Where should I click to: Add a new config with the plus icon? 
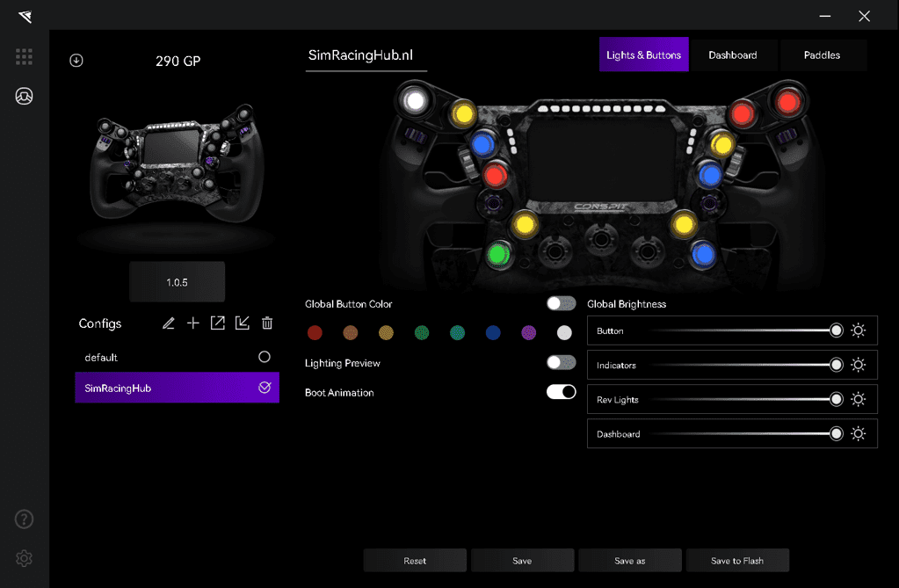(x=193, y=323)
